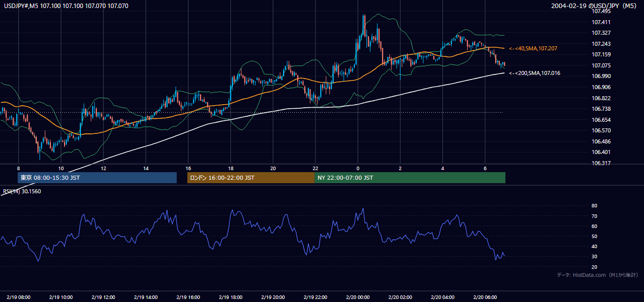Click price axis value 107.075
Viewport: 644px width, 302px height.
[x=601, y=65]
